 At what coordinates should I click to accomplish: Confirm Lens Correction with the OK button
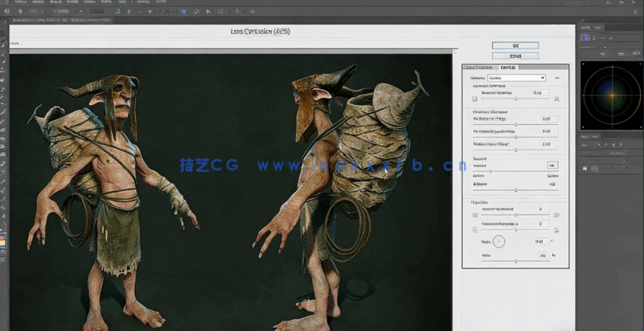515,46
